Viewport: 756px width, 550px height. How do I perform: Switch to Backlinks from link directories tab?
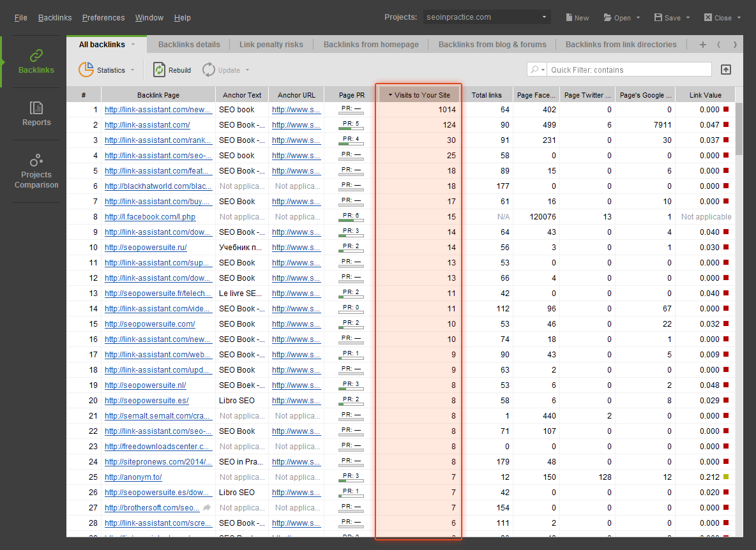click(621, 44)
